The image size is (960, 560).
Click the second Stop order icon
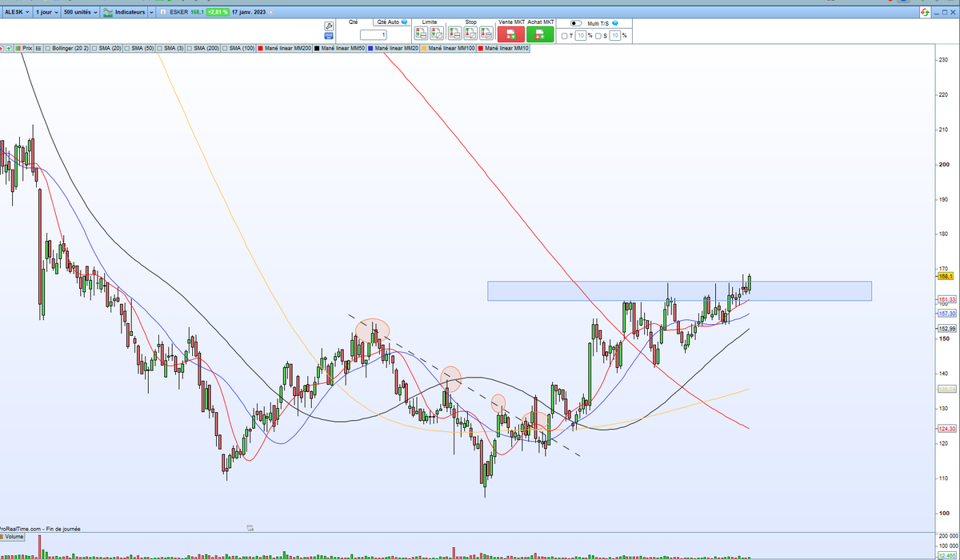(x=470, y=34)
